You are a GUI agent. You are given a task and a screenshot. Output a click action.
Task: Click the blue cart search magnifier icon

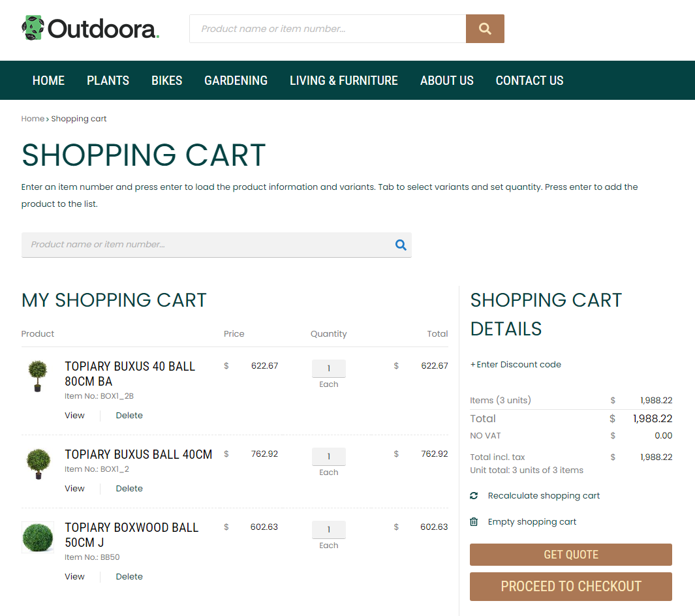tap(401, 245)
